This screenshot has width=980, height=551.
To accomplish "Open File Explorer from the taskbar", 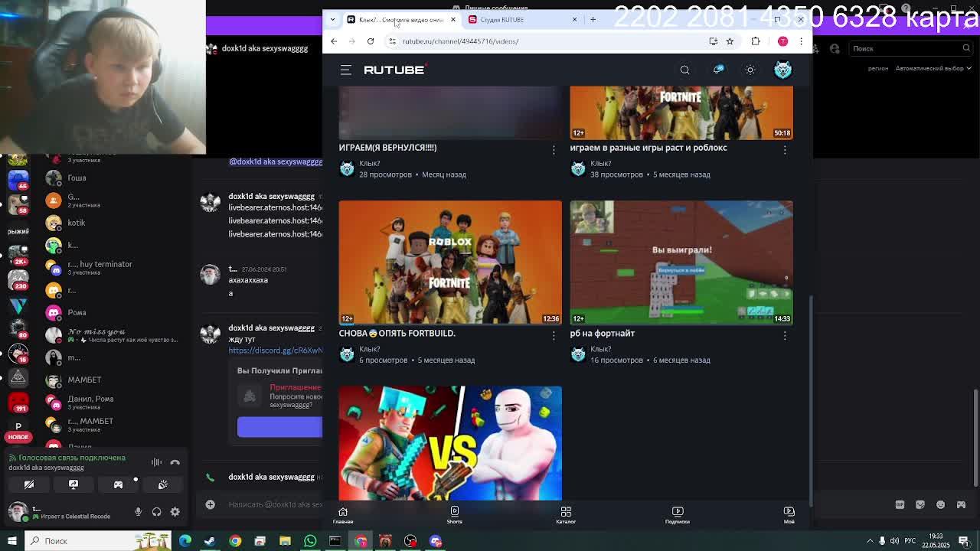I will pos(285,541).
